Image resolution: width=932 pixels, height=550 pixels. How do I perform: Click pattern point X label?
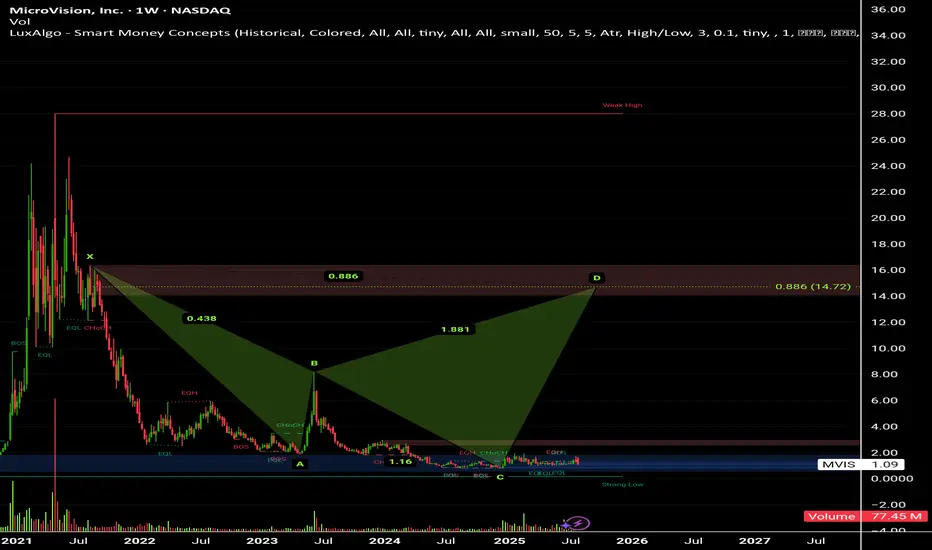pyautogui.click(x=90, y=256)
